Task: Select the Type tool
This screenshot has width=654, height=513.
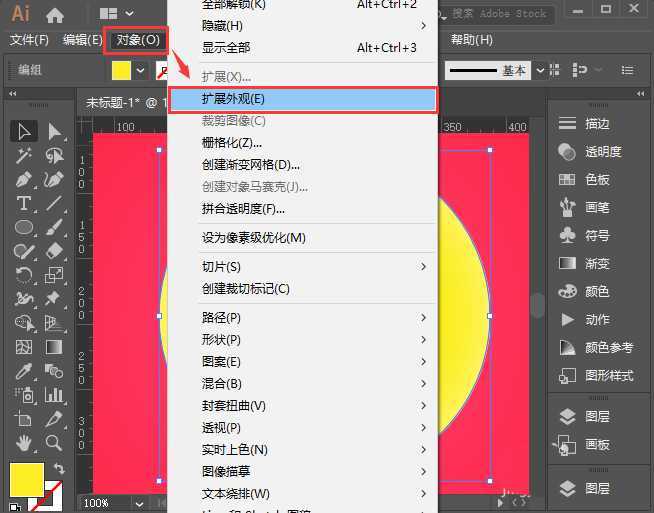Action: pyautogui.click(x=24, y=204)
